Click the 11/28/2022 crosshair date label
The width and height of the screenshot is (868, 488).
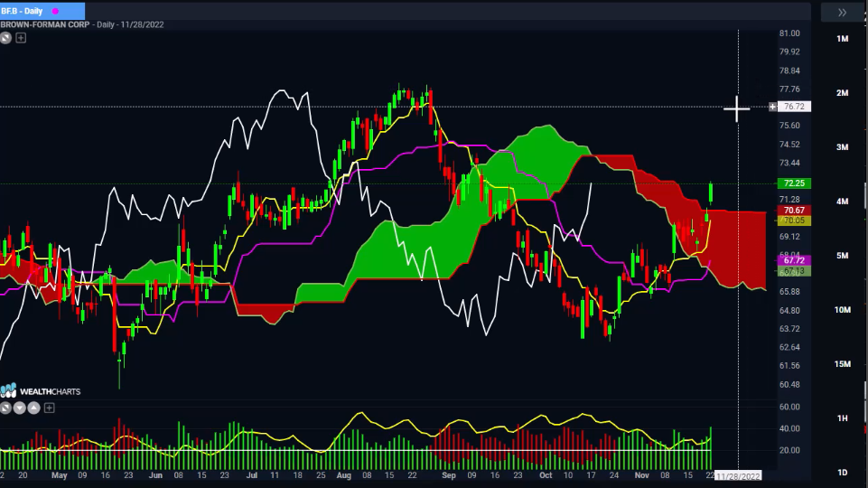click(x=739, y=476)
